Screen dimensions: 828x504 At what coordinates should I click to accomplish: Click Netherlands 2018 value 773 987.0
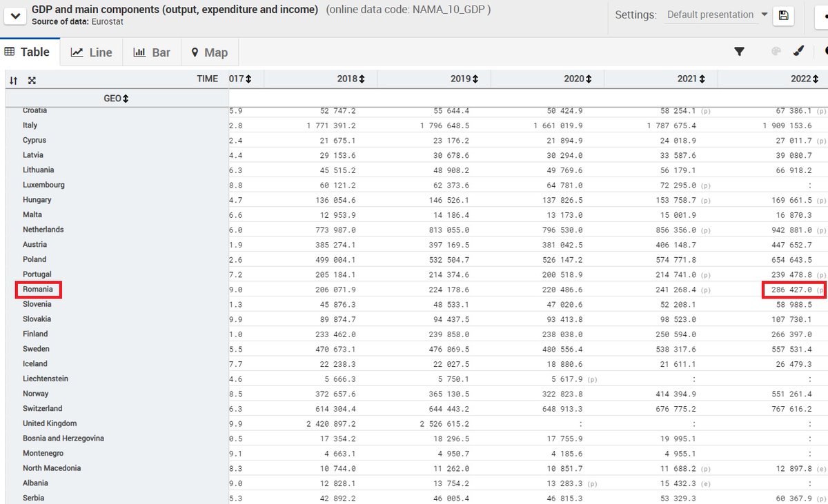(x=335, y=230)
